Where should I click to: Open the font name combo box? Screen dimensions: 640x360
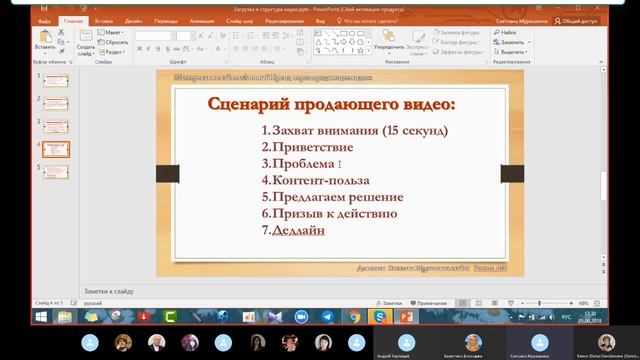coord(156,36)
